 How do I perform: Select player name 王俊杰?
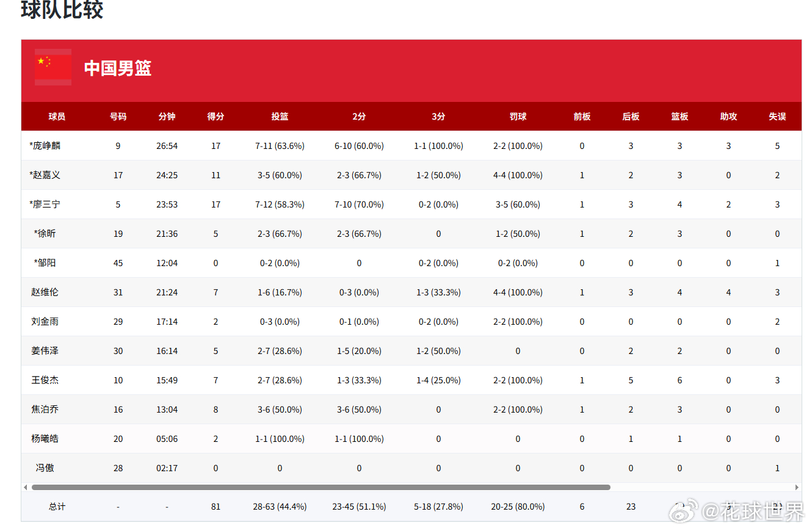pyautogui.click(x=45, y=380)
